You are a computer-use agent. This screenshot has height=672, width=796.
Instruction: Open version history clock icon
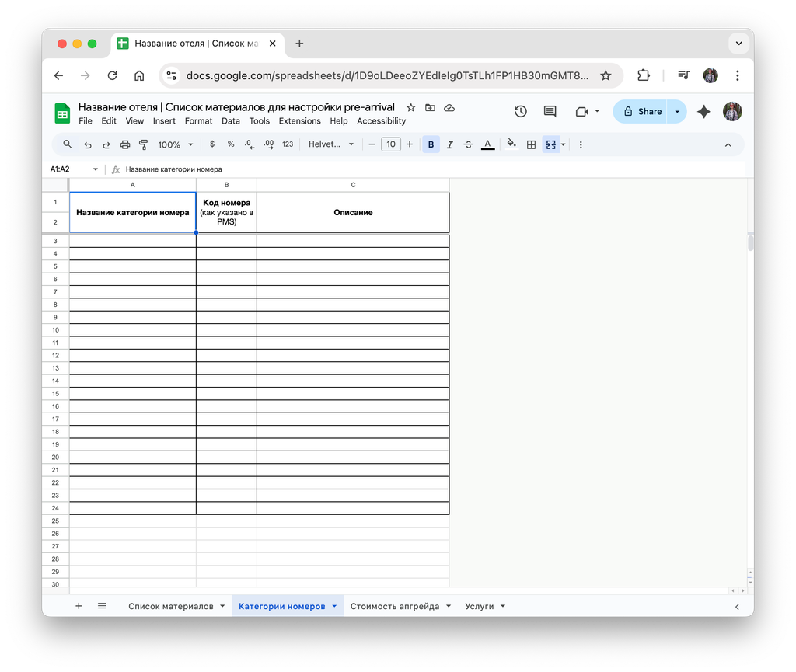coord(521,112)
